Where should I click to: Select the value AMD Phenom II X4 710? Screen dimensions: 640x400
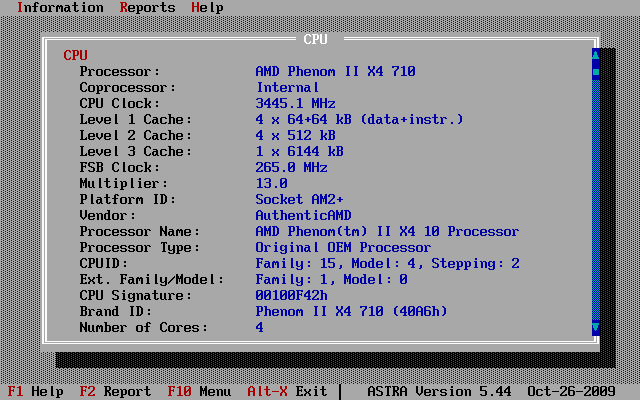(x=336, y=71)
